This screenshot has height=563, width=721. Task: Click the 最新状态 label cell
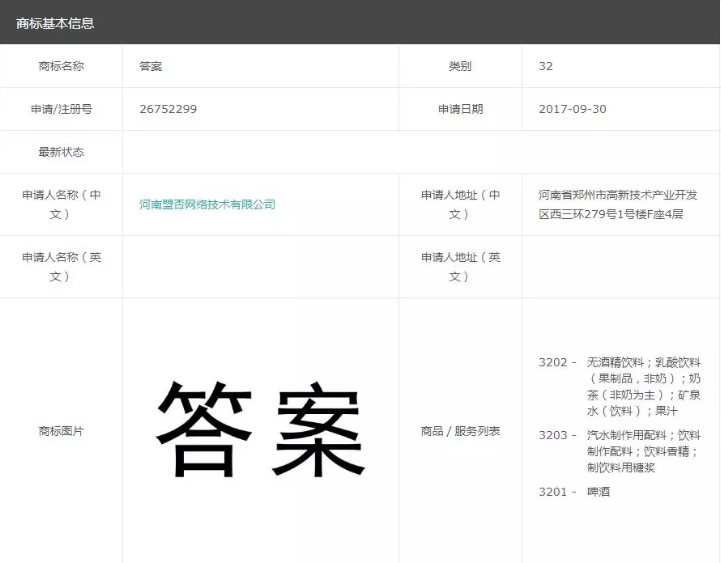coord(61,152)
